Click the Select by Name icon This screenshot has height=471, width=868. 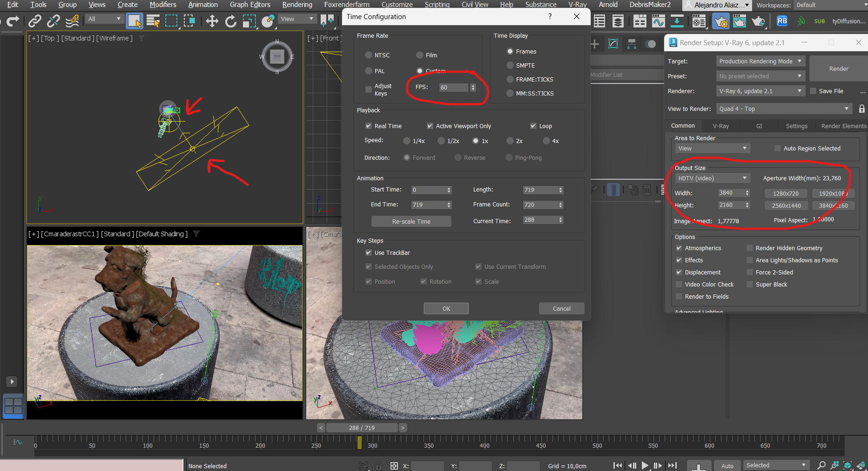(x=153, y=21)
